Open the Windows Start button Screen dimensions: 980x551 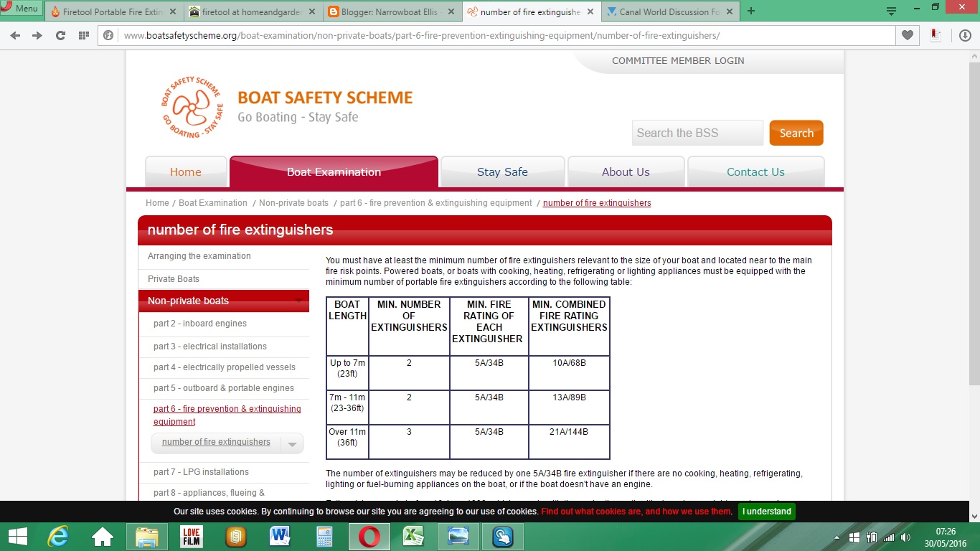[17, 537]
